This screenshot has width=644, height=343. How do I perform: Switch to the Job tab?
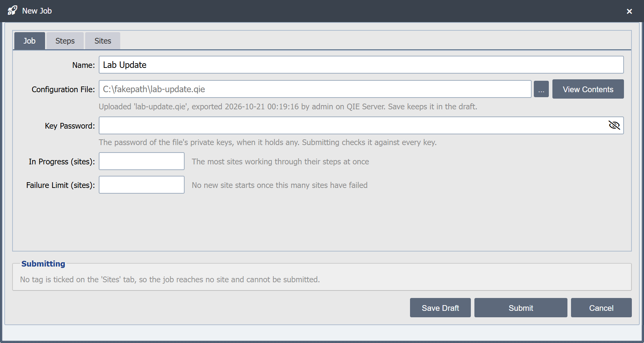pyautogui.click(x=29, y=41)
